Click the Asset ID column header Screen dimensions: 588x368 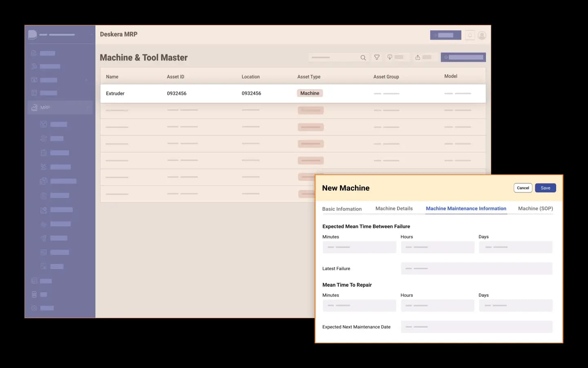point(175,77)
